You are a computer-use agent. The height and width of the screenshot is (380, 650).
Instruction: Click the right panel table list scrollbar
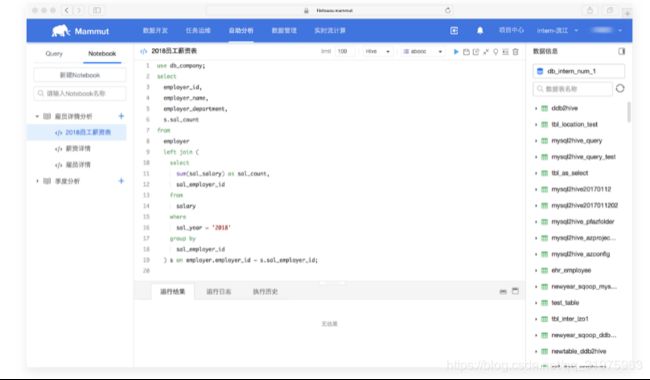629,112
